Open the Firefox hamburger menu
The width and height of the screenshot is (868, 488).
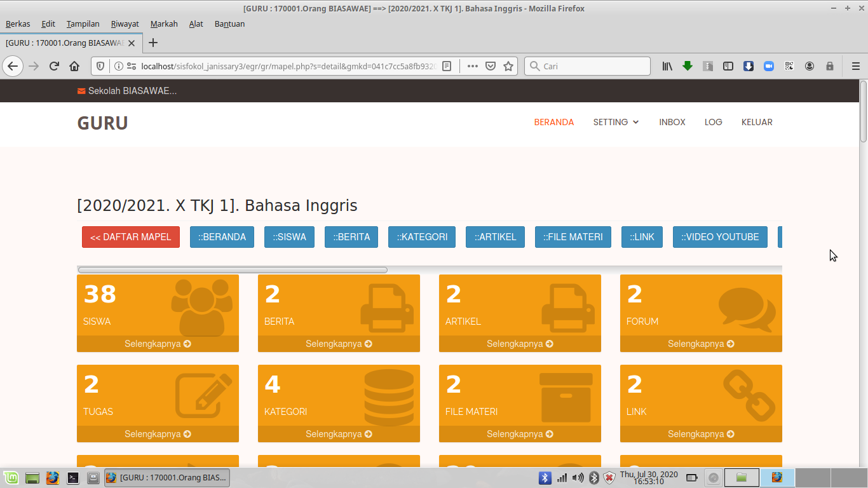[855, 66]
